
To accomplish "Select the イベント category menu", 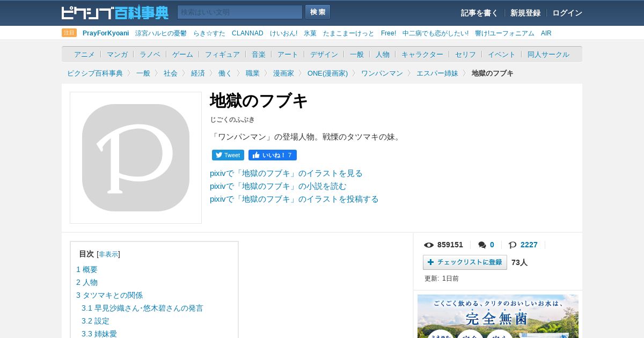I will coord(502,54).
